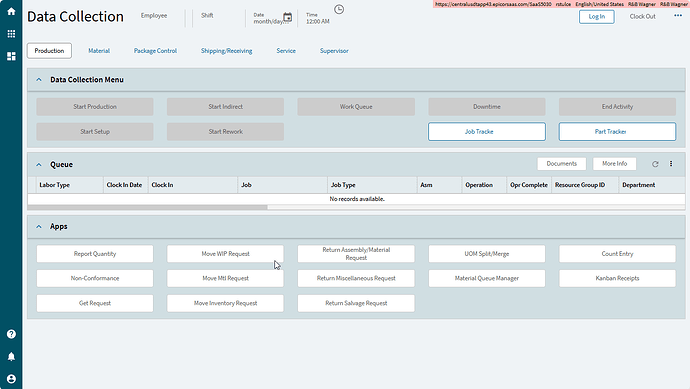The width and height of the screenshot is (690, 389).
Task: Click the Start Setup button
Action: 95,132
